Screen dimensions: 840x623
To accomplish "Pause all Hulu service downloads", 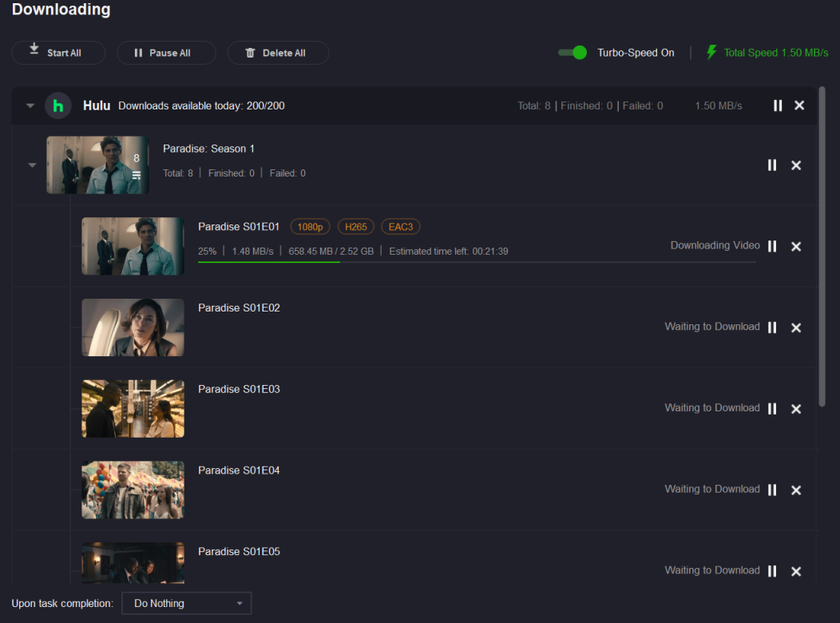I will coord(778,105).
